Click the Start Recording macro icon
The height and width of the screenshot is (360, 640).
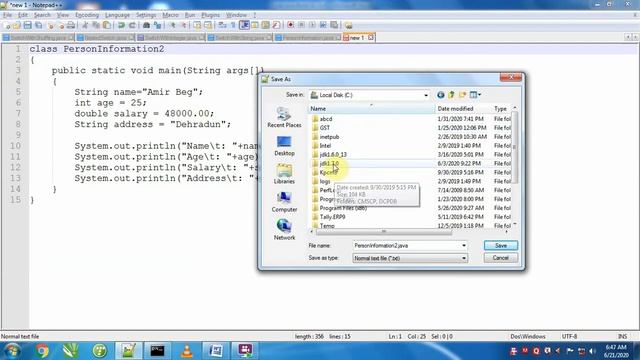click(290, 25)
